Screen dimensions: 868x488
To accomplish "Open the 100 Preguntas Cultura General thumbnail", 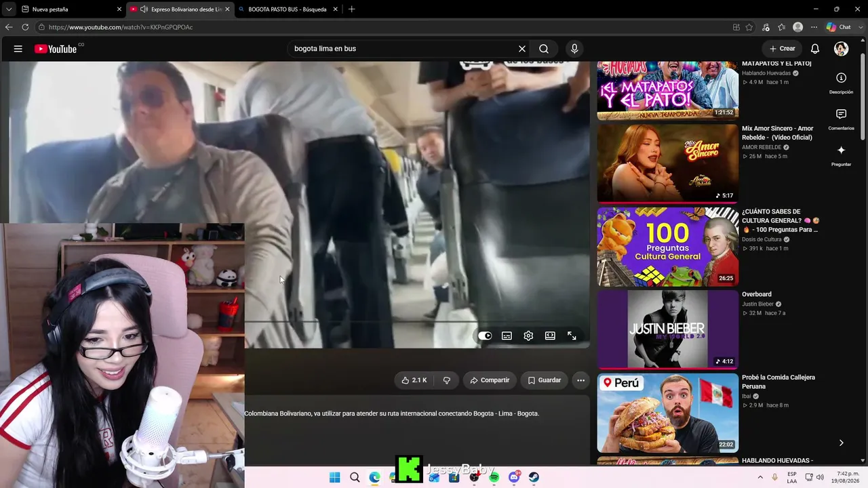I will click(667, 246).
